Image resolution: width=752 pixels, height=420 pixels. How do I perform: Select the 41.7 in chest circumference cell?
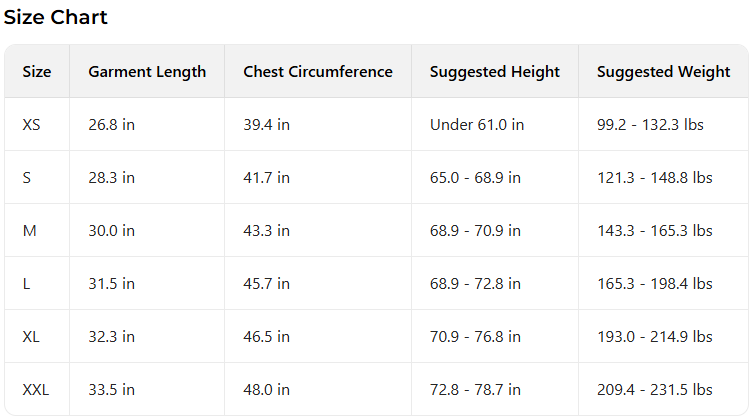click(266, 178)
